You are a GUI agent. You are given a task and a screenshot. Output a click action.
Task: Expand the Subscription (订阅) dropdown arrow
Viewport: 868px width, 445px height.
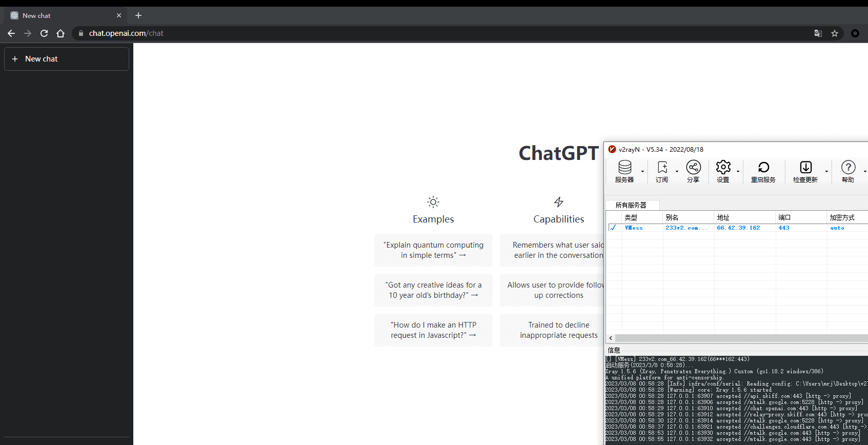[x=677, y=171]
